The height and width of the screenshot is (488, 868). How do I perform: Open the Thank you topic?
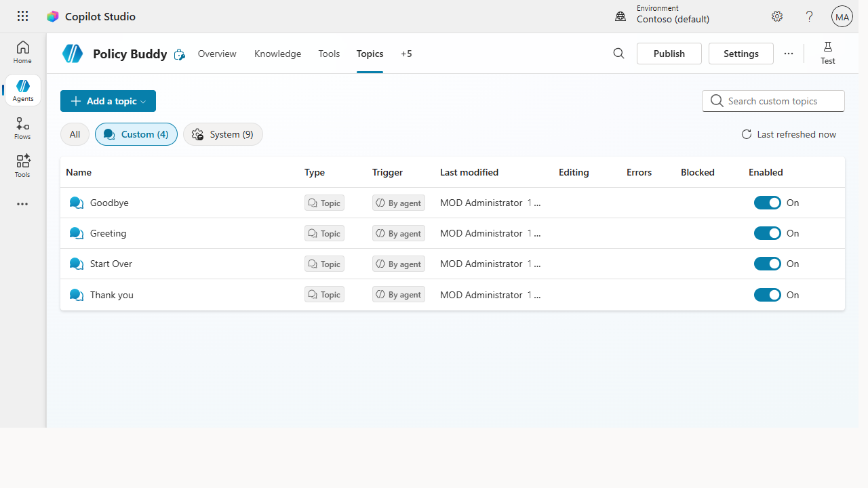coord(112,295)
